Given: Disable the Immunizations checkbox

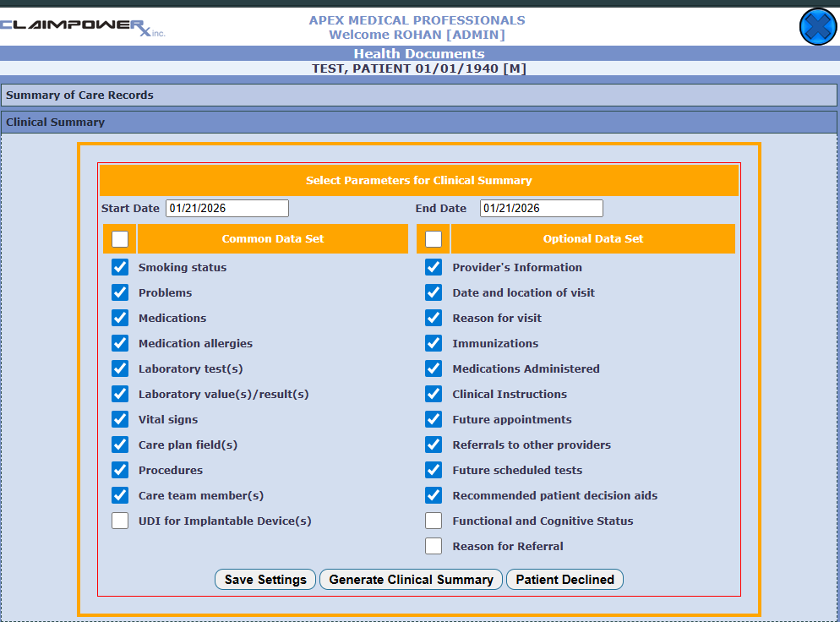Looking at the screenshot, I should tap(434, 344).
